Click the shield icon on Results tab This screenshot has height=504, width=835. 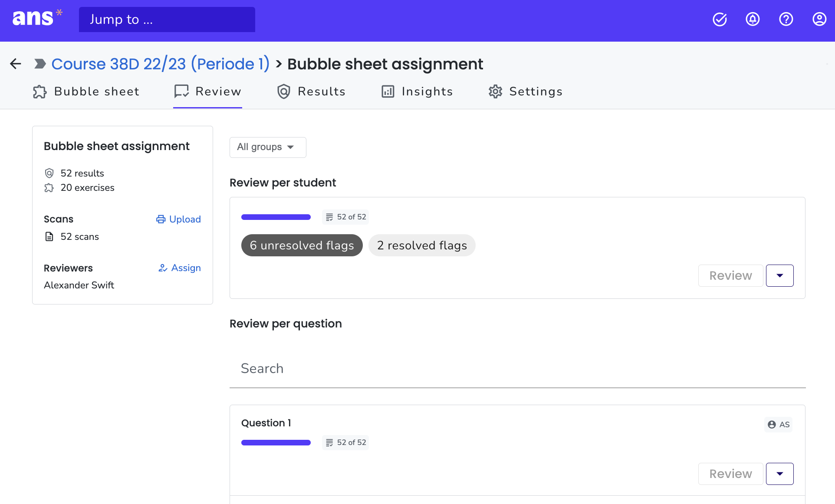point(284,92)
